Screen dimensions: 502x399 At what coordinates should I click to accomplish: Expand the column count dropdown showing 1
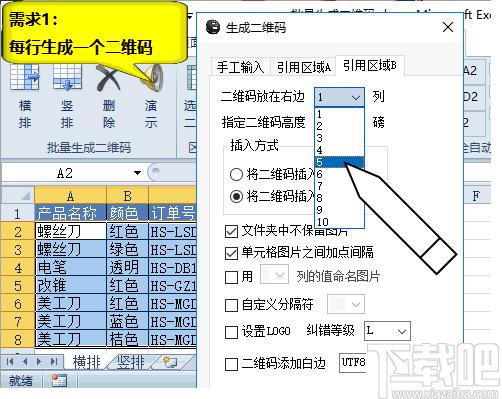(339, 97)
